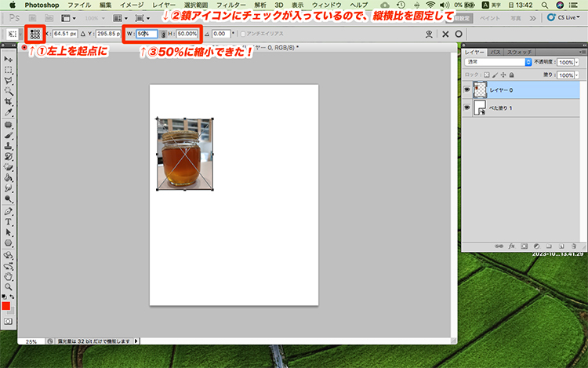The height and width of the screenshot is (368, 588).
Task: Select the Eyedropper tool
Action: pyautogui.click(x=9, y=112)
